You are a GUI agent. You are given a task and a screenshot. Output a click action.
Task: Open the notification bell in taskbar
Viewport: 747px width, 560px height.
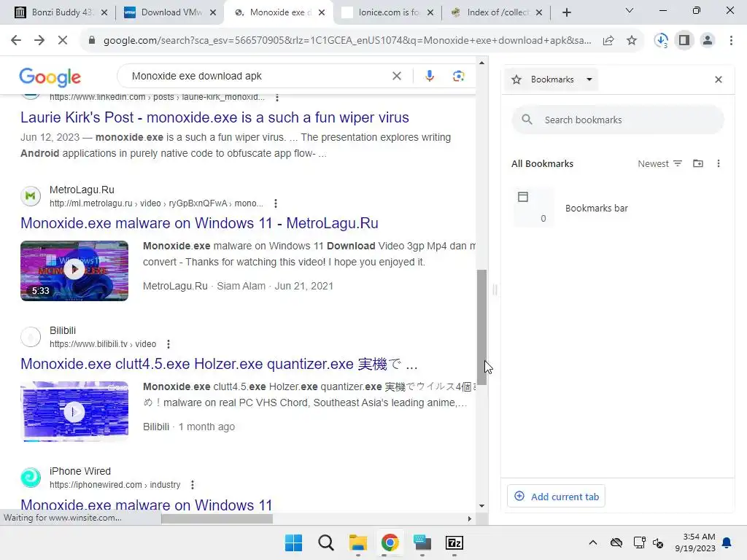[x=727, y=542]
